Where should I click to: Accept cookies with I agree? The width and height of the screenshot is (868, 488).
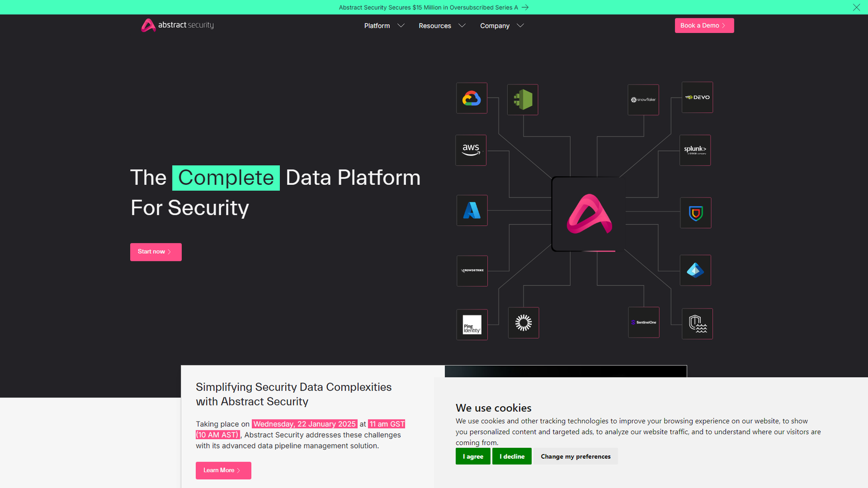click(473, 457)
